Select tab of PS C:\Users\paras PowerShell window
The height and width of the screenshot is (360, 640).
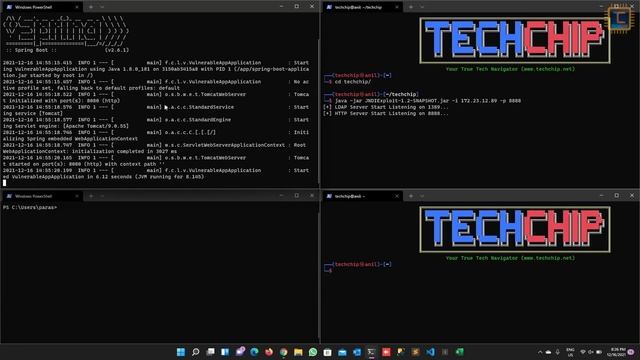click(x=41, y=196)
